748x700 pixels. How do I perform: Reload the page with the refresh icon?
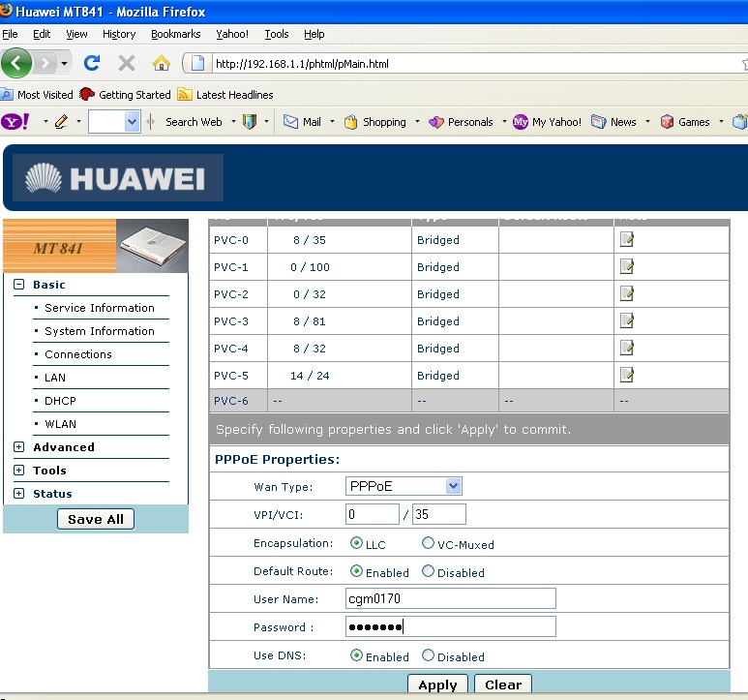coord(92,63)
